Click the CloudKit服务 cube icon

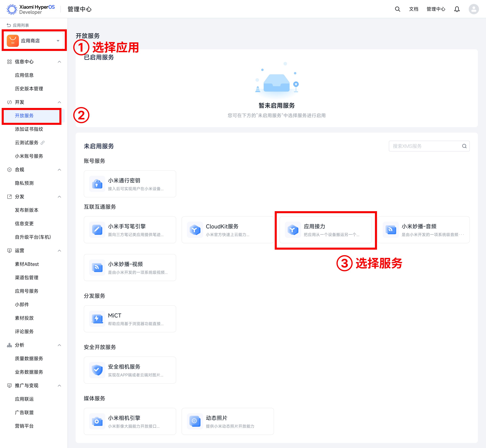(195, 230)
